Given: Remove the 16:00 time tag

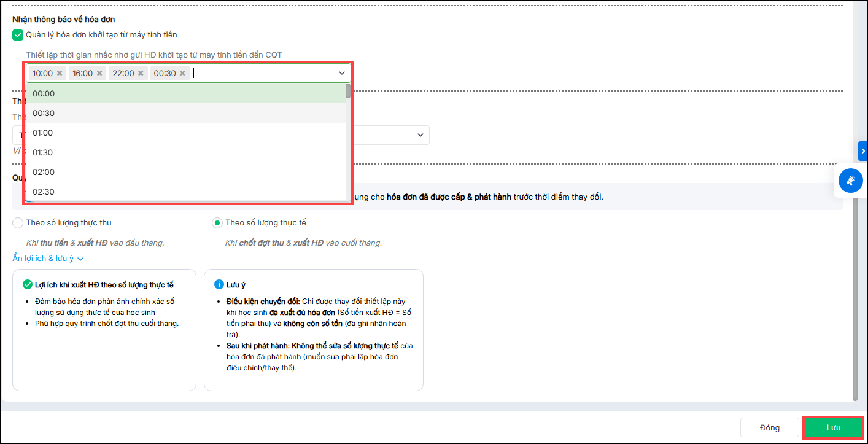Looking at the screenshot, I should tap(99, 73).
